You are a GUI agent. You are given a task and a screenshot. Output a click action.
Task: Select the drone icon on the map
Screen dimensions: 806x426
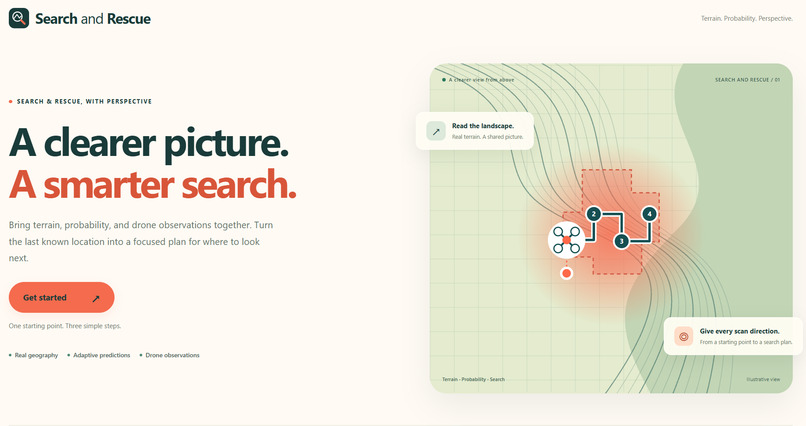coord(566,240)
